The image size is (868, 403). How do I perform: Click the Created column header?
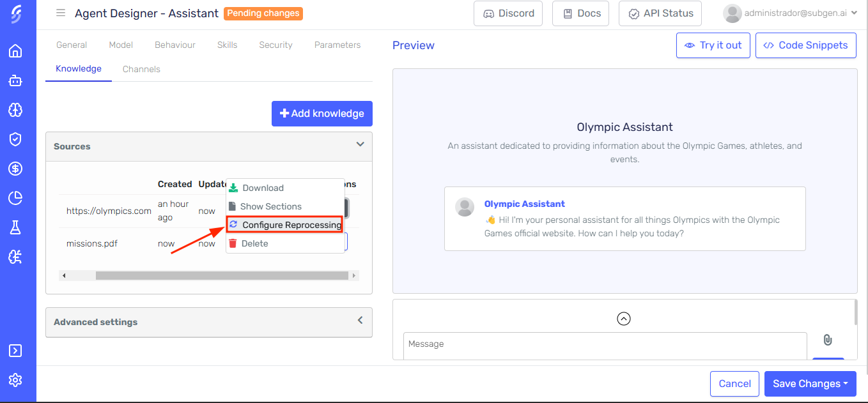point(175,184)
